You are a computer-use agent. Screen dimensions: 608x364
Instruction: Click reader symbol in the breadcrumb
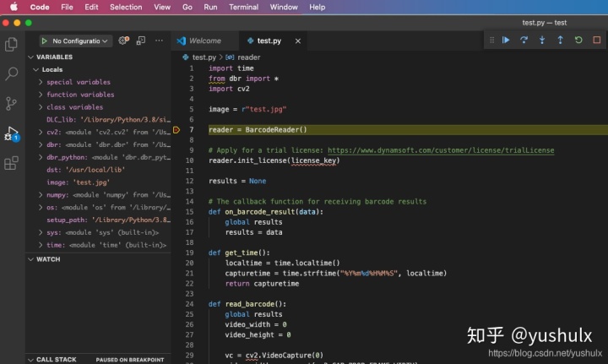pyautogui.click(x=248, y=57)
